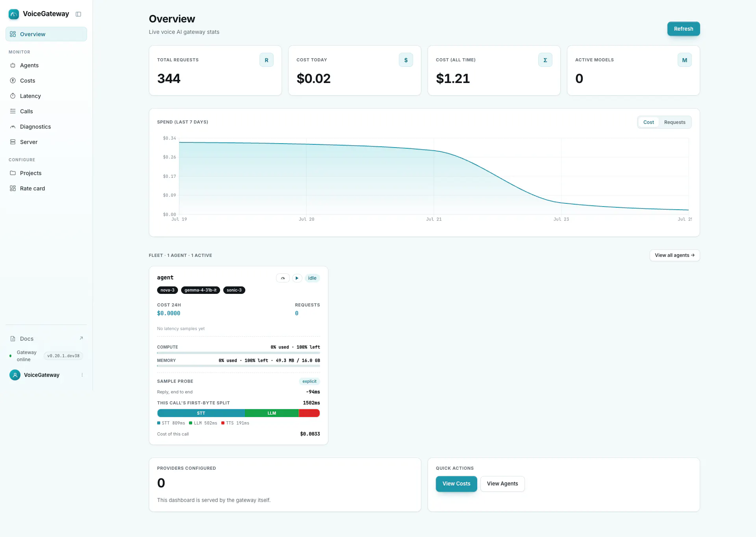756x537 pixels.
Task: Click the Docs document icon
Action: coord(13,339)
